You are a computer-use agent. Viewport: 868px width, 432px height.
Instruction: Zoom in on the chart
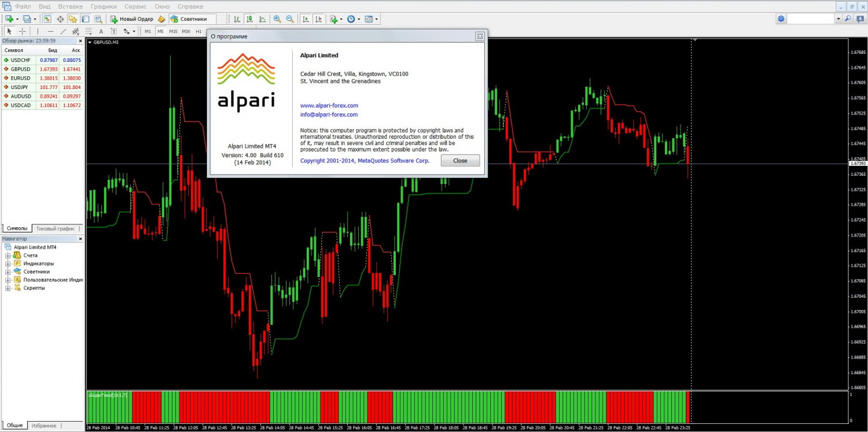[x=277, y=19]
